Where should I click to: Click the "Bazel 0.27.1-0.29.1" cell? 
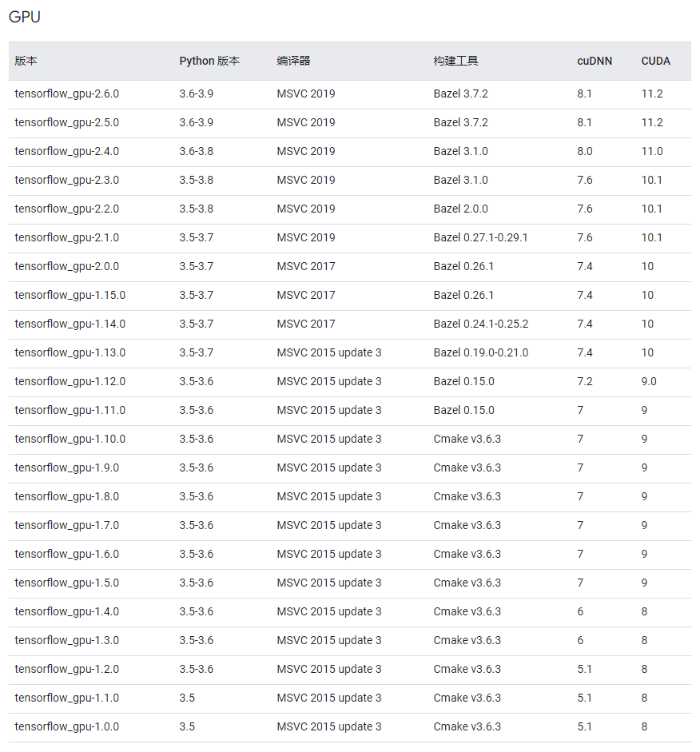point(480,237)
